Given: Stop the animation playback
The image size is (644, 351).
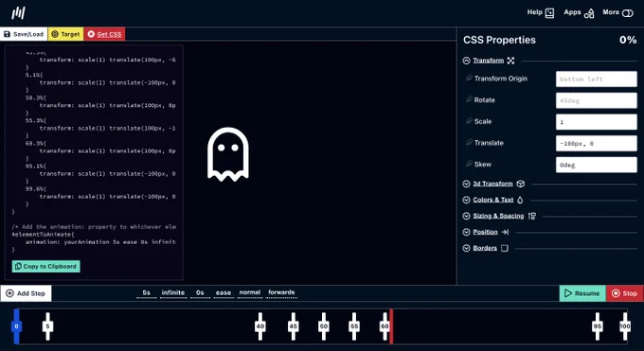Looking at the screenshot, I should 625,293.
